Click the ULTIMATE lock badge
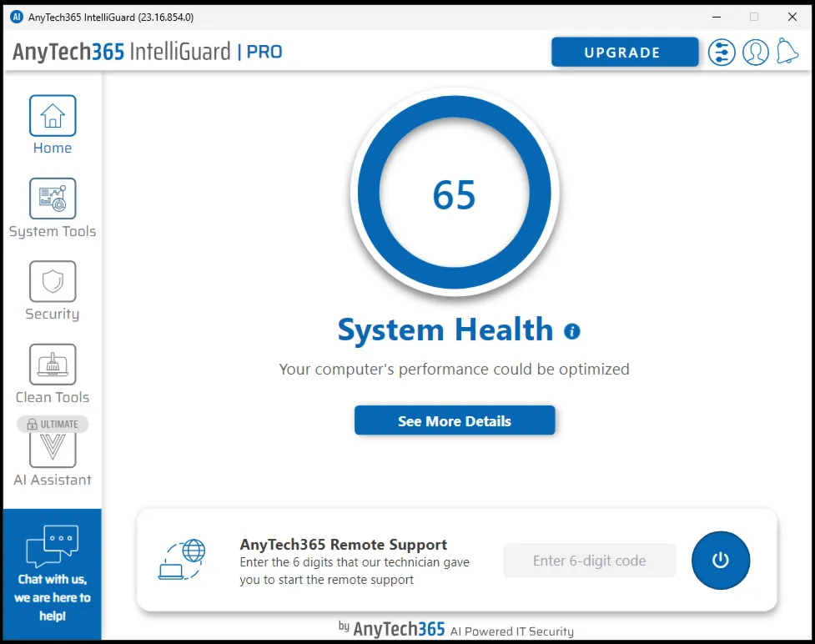 [53, 424]
